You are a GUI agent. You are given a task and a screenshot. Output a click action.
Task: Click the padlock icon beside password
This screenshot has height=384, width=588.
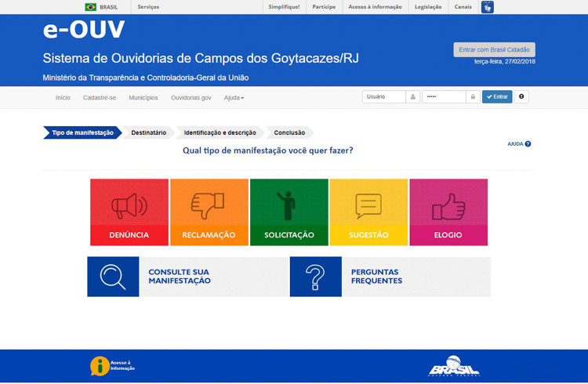473,96
